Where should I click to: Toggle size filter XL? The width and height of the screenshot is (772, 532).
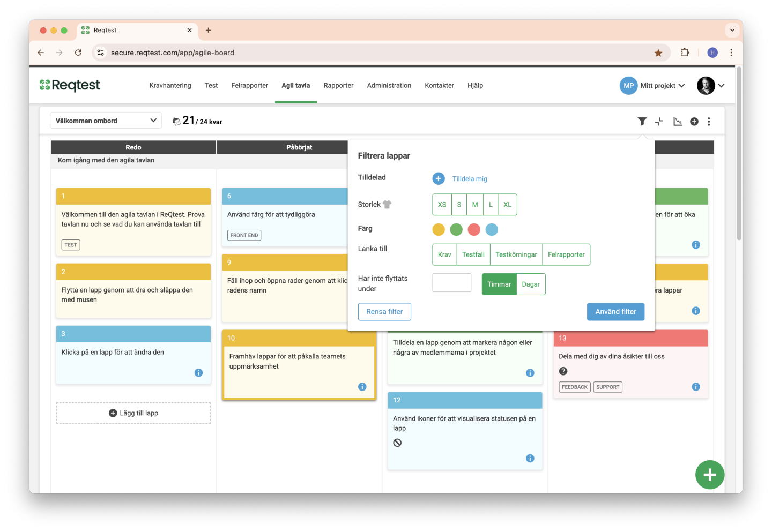coord(507,205)
